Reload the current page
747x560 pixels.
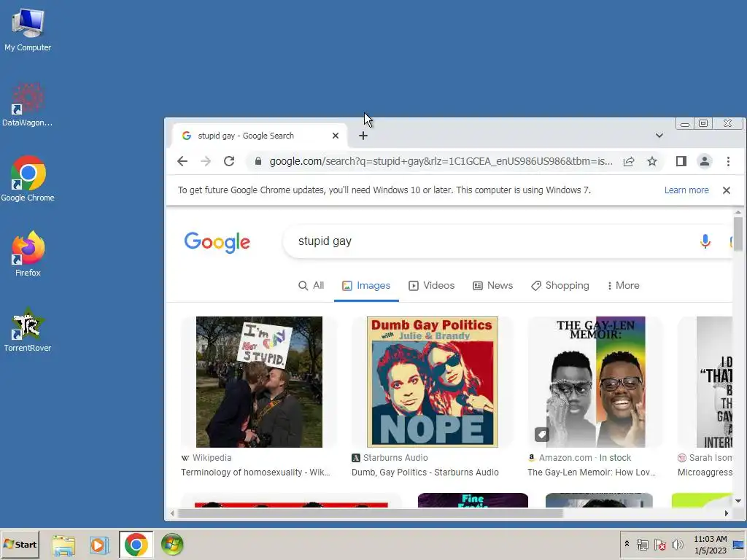click(x=229, y=161)
